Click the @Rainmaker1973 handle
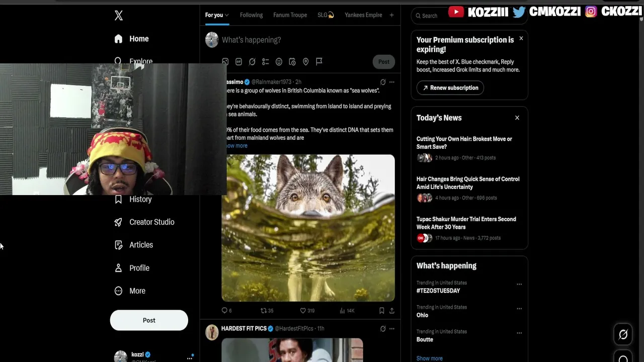 pyautogui.click(x=271, y=82)
